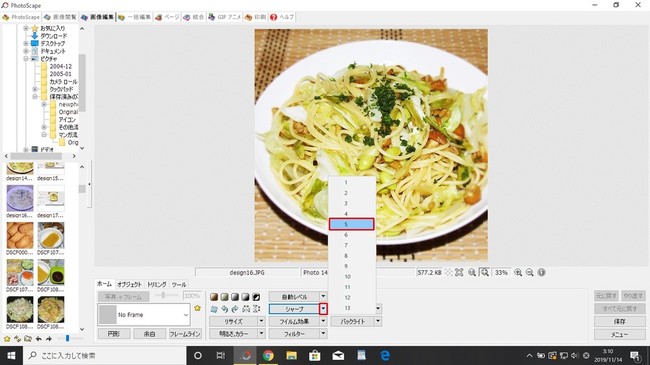Show photo info via the i icon
Viewport: 650px width, 365px height.
pos(541,273)
